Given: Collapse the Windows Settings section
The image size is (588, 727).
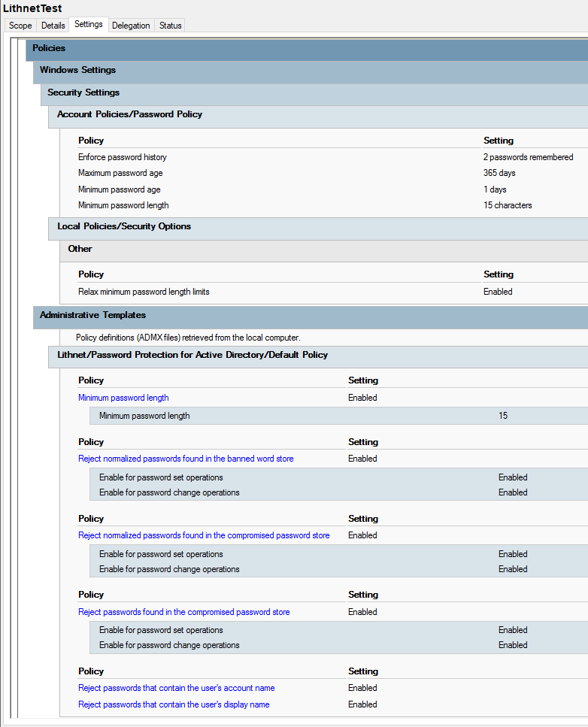Looking at the screenshot, I should coord(311,71).
